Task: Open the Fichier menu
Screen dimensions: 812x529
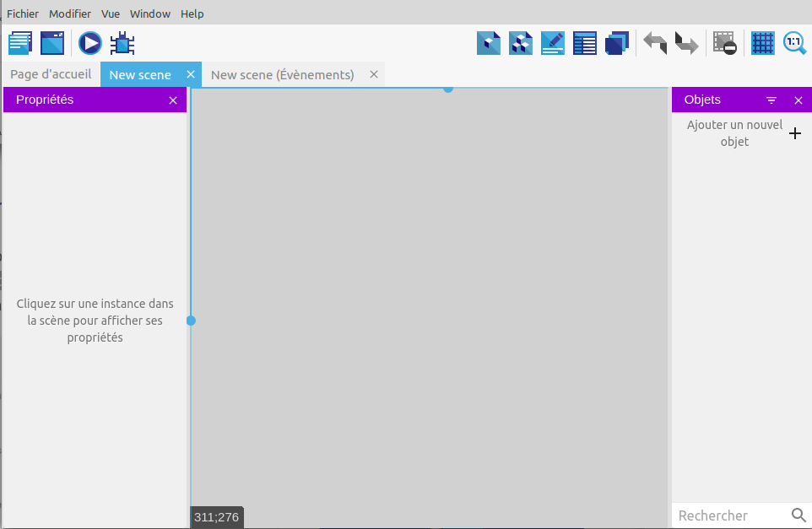Action: point(23,13)
